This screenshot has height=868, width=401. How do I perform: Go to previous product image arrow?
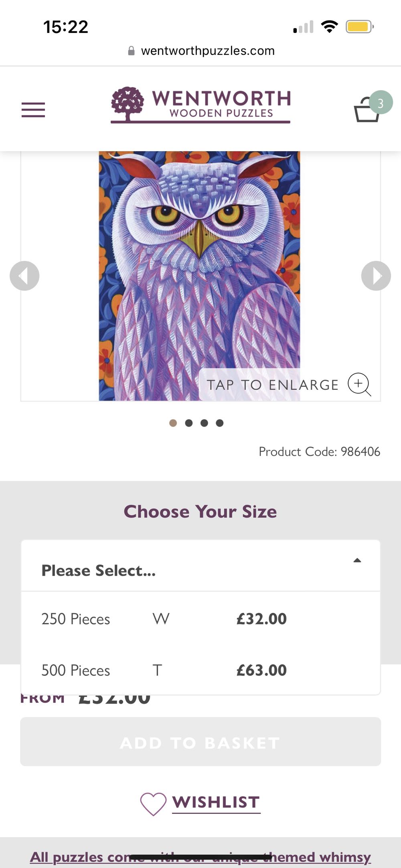coord(24,276)
